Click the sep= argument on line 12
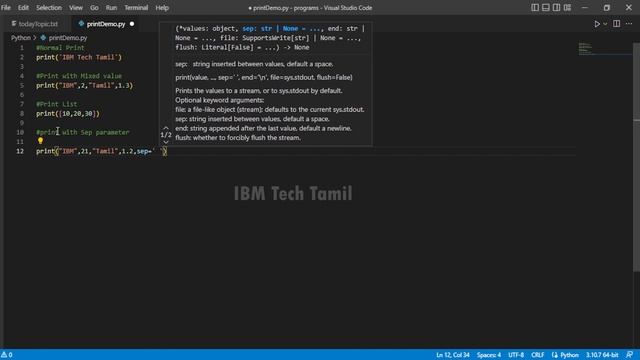This screenshot has height=360, width=640. (144, 151)
